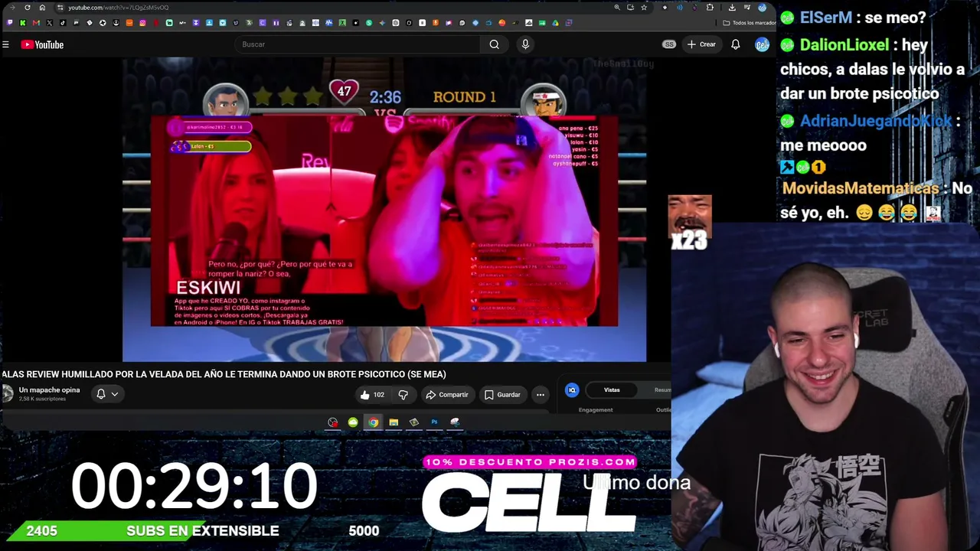Click the video title text
This screenshot has height=551, width=980.
[224, 374]
